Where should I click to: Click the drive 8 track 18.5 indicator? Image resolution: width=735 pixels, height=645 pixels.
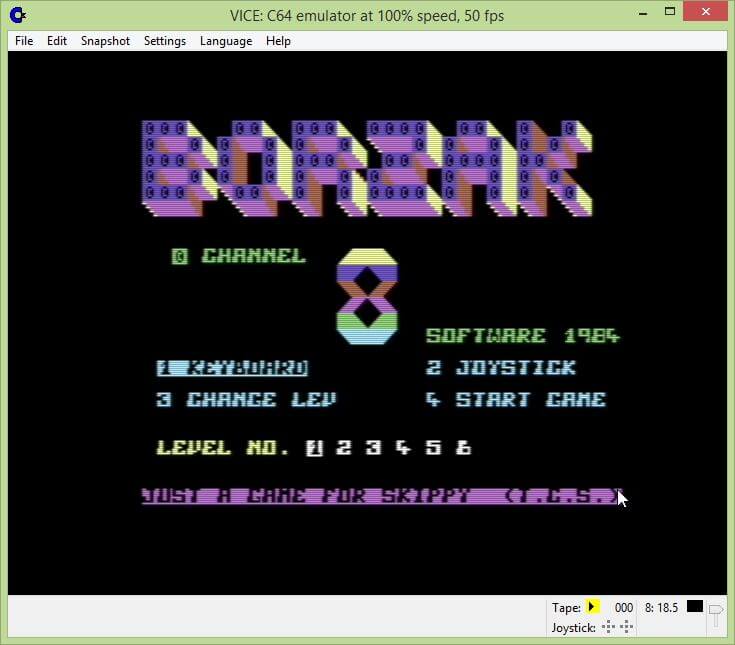pos(661,608)
